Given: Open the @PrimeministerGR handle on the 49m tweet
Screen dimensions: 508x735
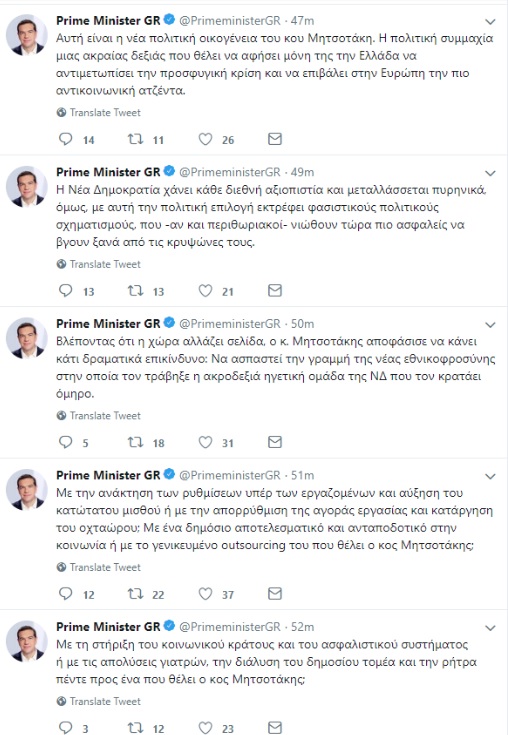Looking at the screenshot, I should click(x=230, y=172).
